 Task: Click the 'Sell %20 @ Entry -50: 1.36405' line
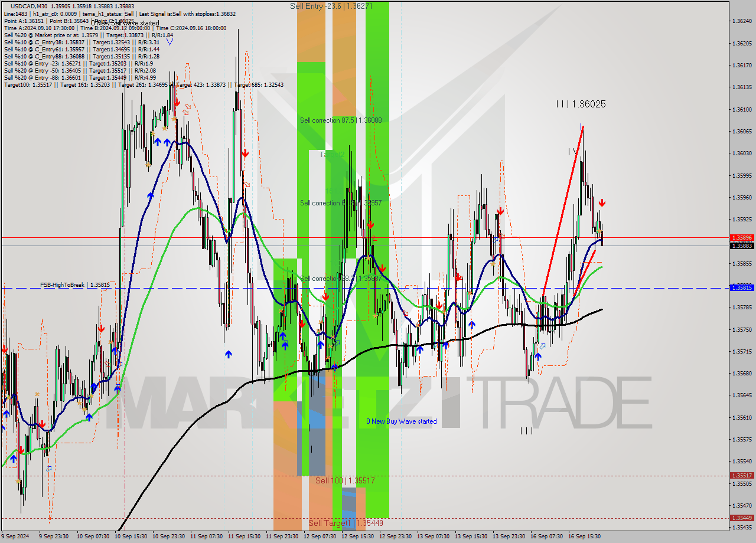[80, 70]
